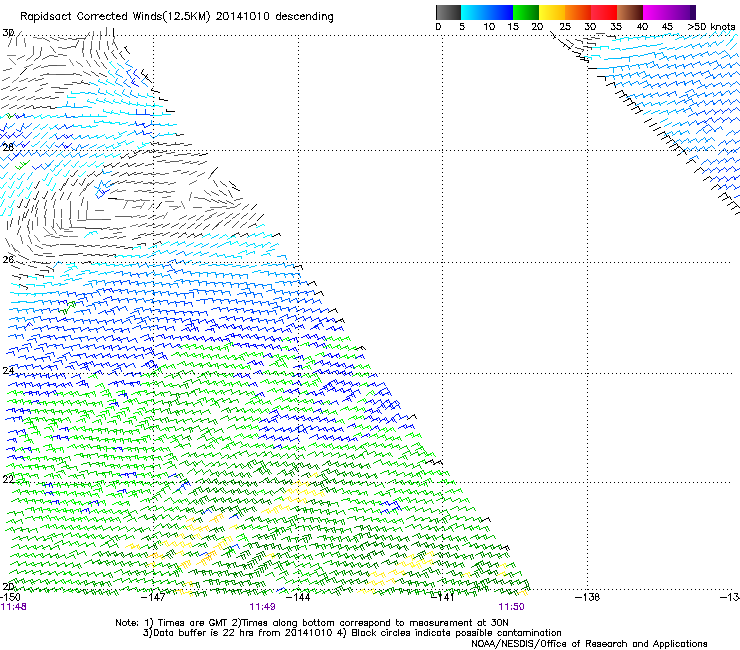
Task: Click the purple time stamp 11:49
Action: pos(262,607)
